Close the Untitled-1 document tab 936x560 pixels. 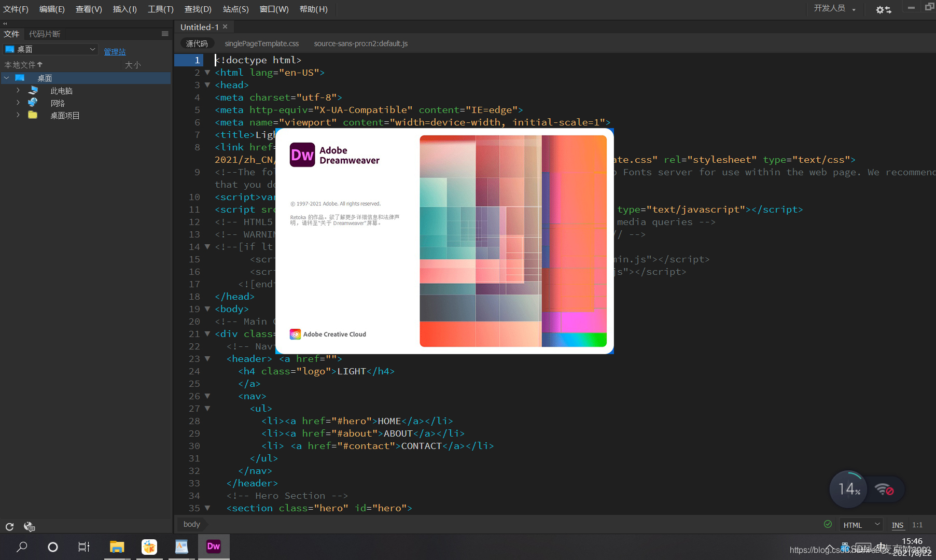(x=225, y=26)
